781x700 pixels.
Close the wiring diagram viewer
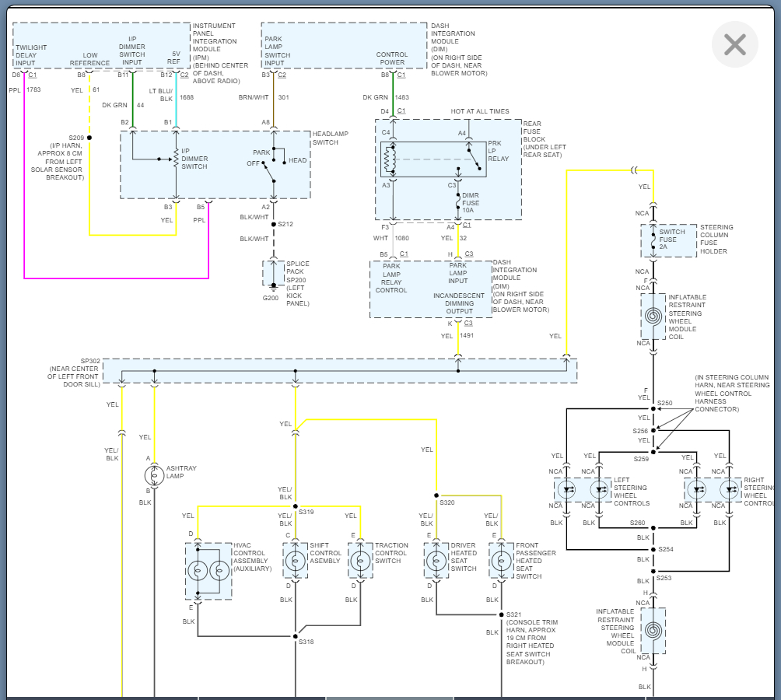734,45
